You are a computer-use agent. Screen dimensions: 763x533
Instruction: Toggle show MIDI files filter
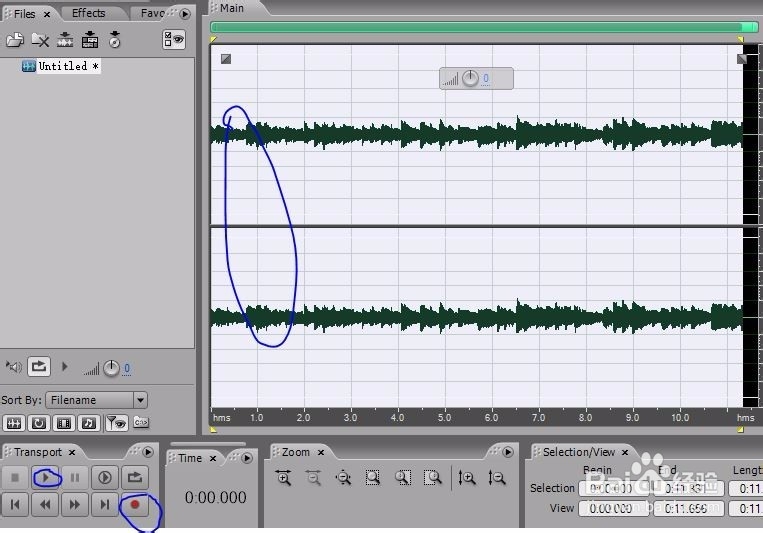[x=89, y=423]
